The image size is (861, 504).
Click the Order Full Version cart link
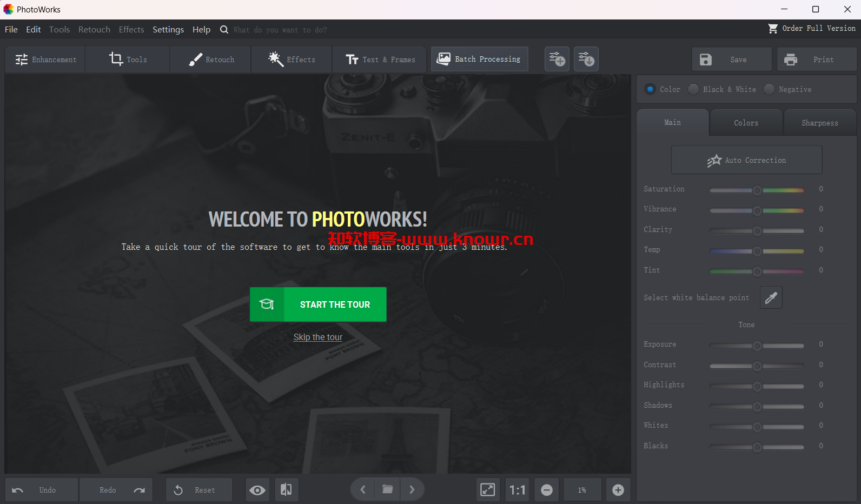point(812,28)
